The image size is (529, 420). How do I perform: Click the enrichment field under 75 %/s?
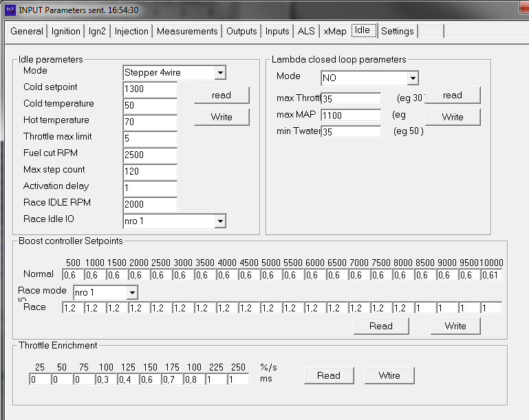coord(84,379)
